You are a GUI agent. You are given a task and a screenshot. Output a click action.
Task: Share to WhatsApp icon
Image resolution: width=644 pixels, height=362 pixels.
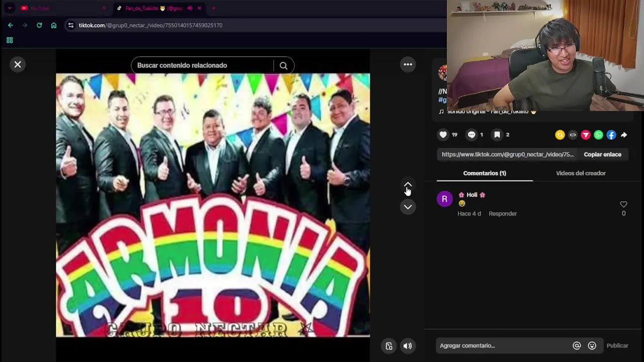pos(598,135)
